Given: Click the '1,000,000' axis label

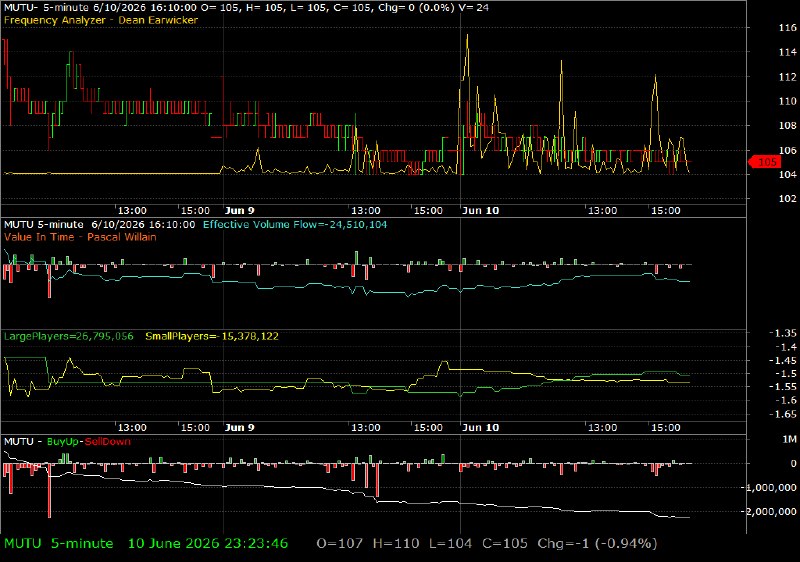Looking at the screenshot, I should click(771, 488).
